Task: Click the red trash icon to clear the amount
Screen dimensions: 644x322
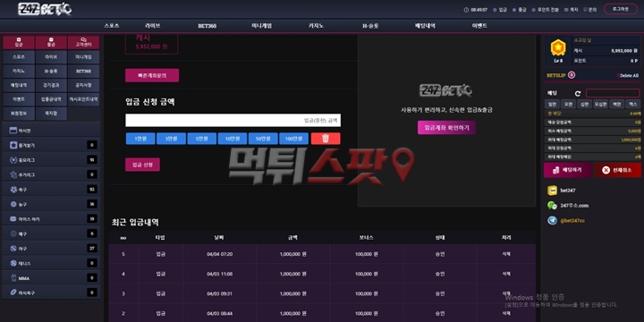Action: tap(326, 139)
